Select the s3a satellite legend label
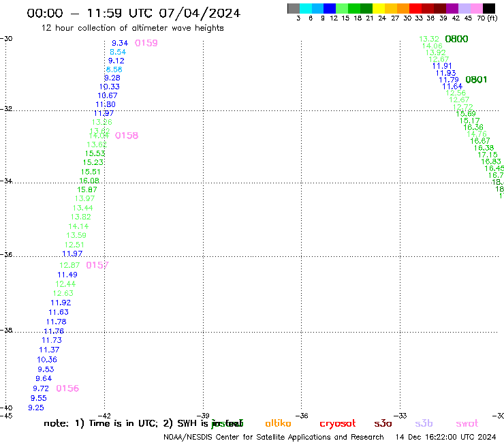Viewport: 504px width, 443px height. point(383,423)
